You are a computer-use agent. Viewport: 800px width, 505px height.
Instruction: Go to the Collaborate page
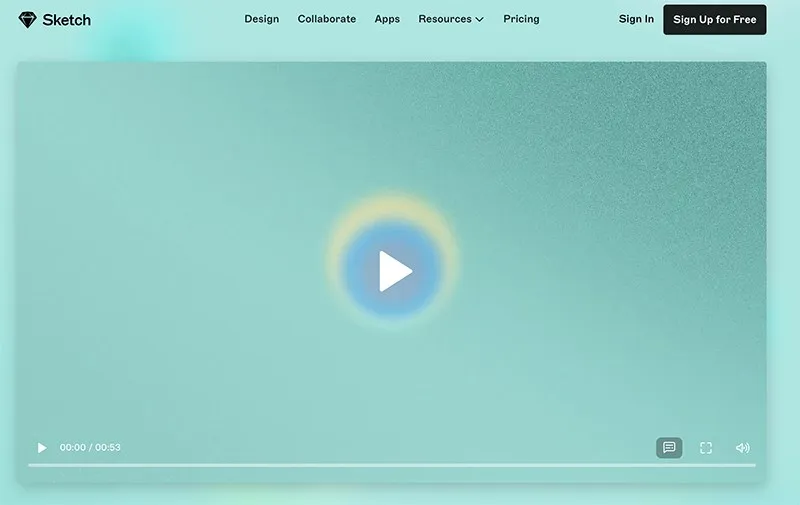pos(326,19)
